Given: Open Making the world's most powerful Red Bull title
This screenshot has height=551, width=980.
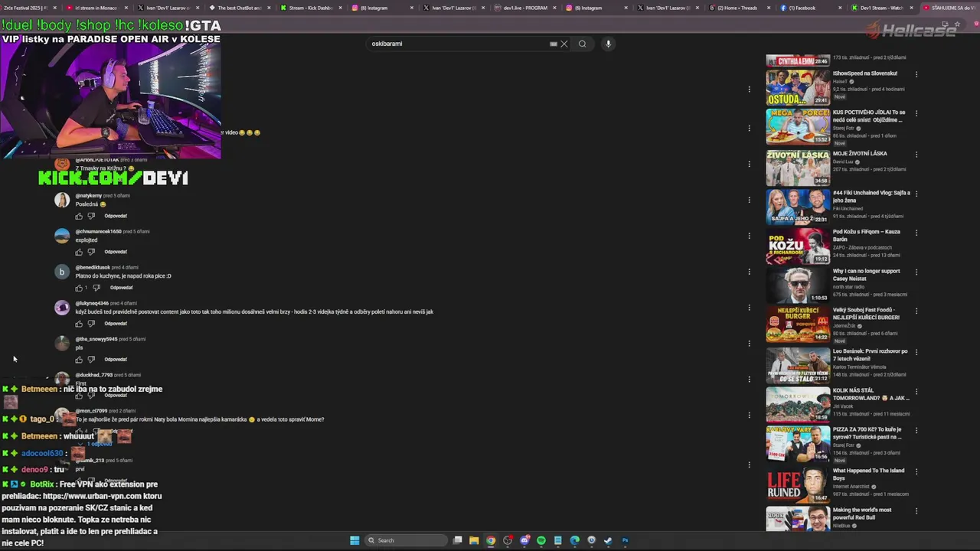Looking at the screenshot, I should [x=863, y=514].
